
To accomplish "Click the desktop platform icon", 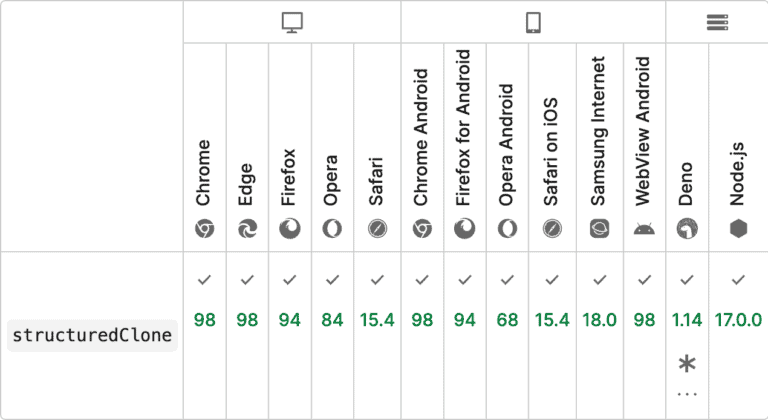I will coord(292,23).
